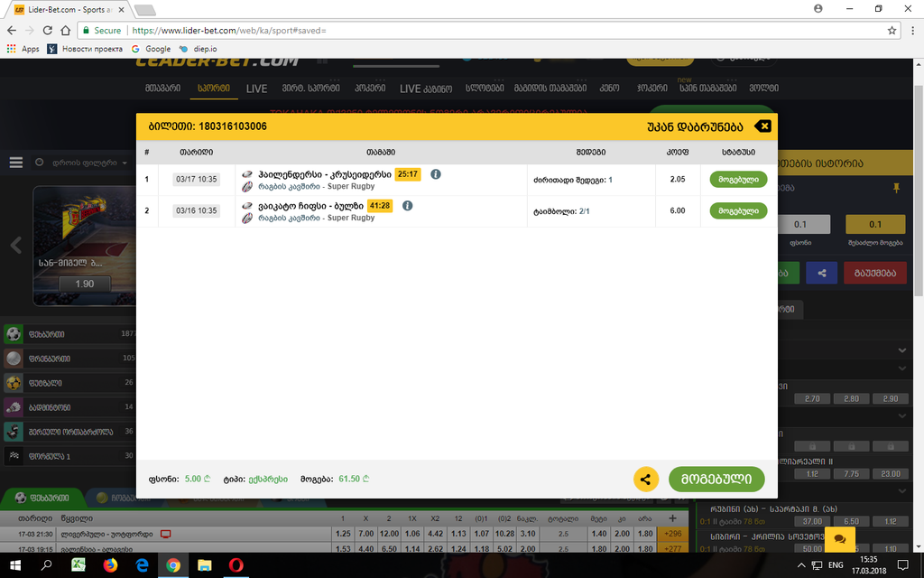924x578 pixels.
Task: Open Apps shortcut in bookmarks bar
Action: tap(23, 49)
